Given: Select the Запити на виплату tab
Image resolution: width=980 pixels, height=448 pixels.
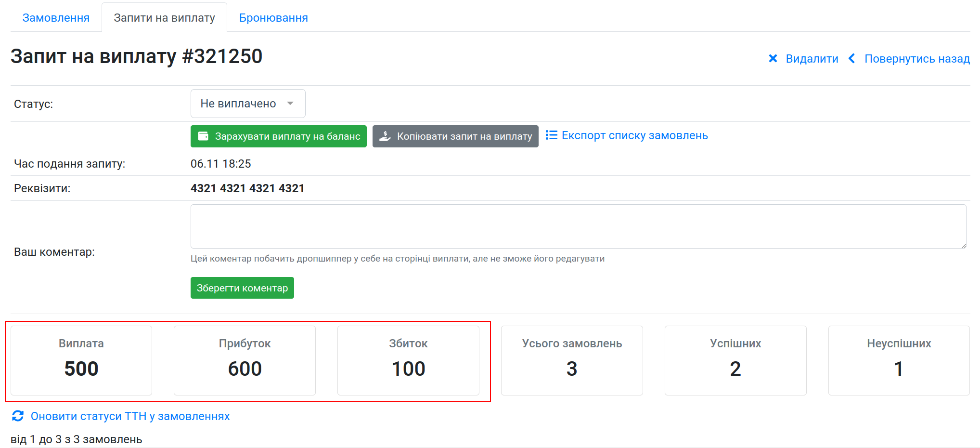Looking at the screenshot, I should [164, 18].
